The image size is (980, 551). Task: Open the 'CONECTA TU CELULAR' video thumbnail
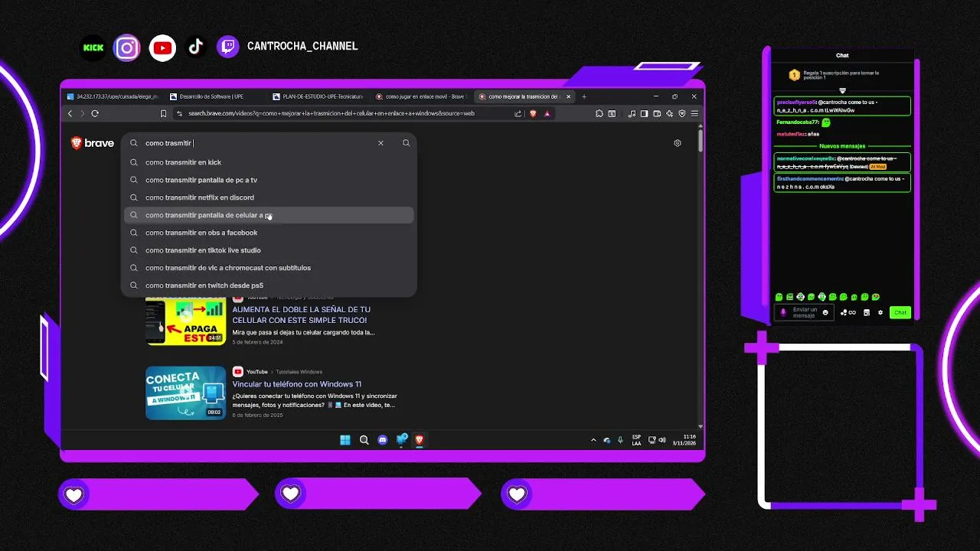pos(186,393)
